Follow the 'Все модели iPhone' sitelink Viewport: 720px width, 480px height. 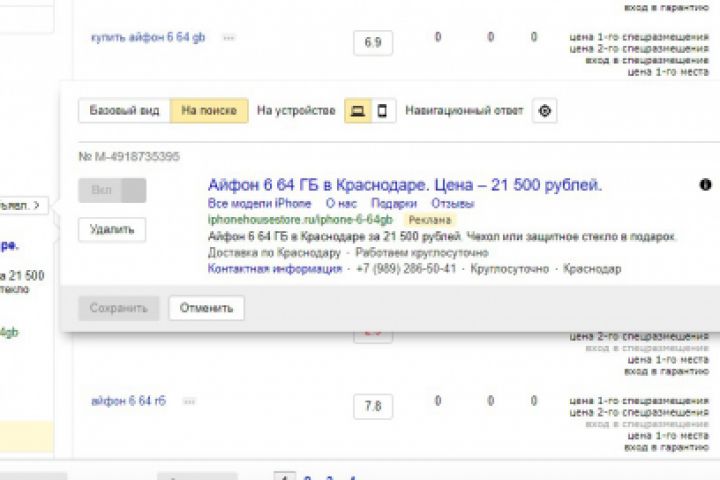pos(259,204)
